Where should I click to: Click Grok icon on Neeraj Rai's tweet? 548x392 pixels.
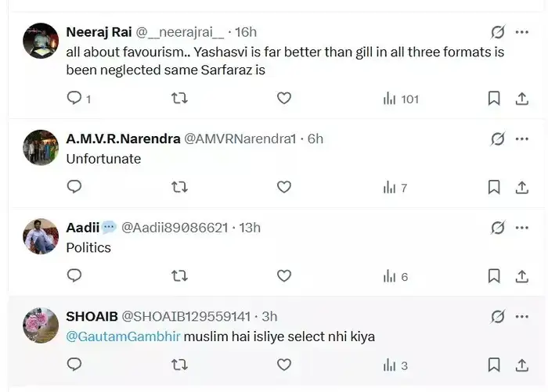tap(497, 32)
